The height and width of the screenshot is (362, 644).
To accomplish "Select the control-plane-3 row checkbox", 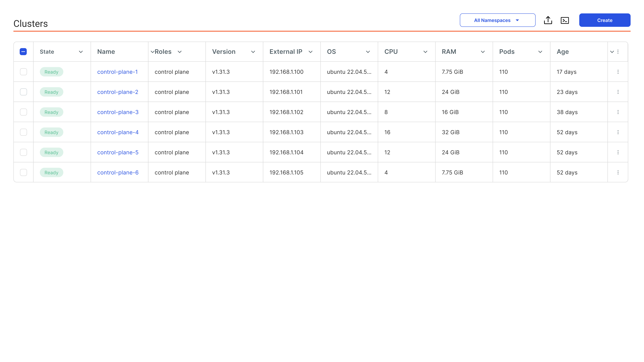I will pyautogui.click(x=23, y=112).
